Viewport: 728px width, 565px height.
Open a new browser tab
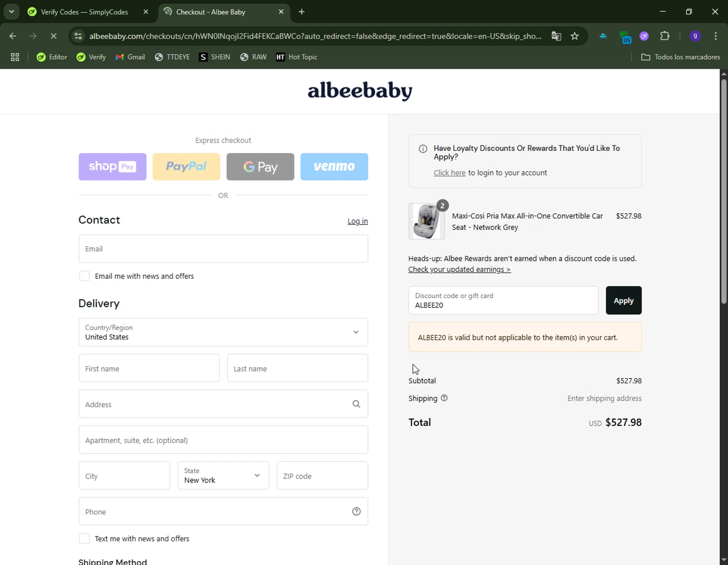pos(301,12)
